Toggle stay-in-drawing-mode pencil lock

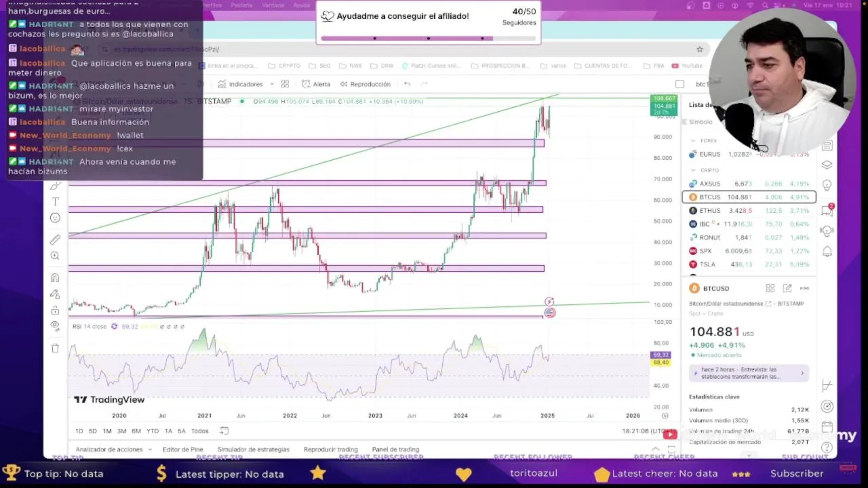(x=55, y=293)
